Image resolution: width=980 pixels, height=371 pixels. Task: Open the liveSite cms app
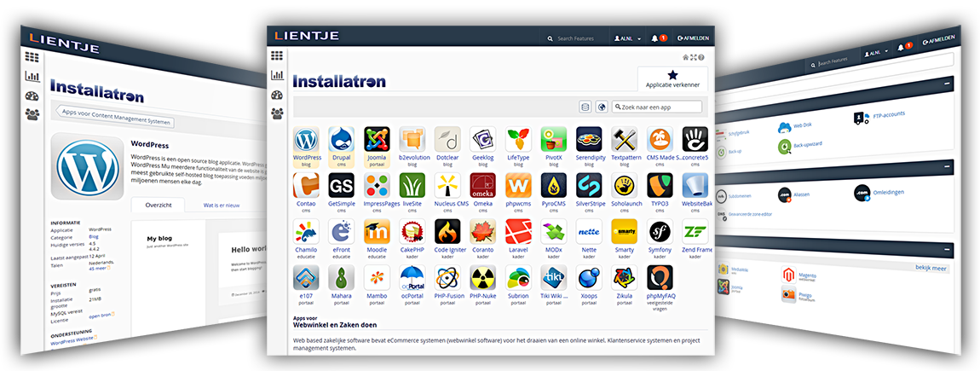tap(412, 186)
